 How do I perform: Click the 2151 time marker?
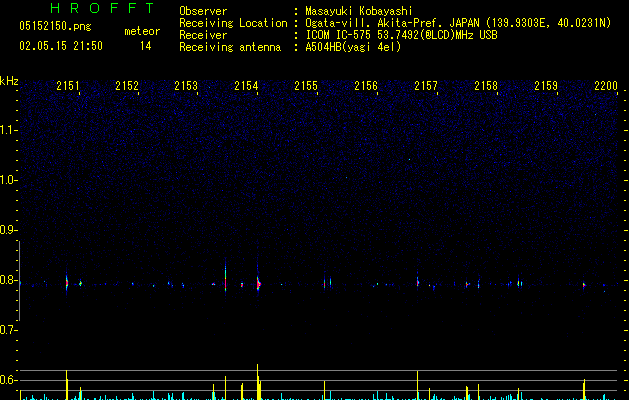[68, 85]
